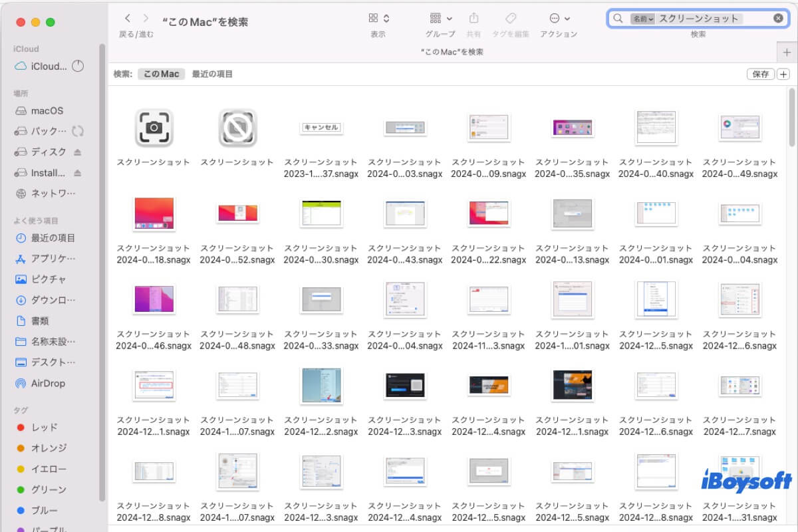Click the 戻る back arrow icon
Viewport: 798px width, 532px height.
pyautogui.click(x=127, y=19)
